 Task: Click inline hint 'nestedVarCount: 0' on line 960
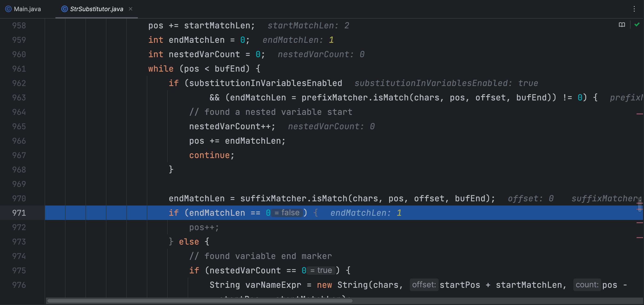321,54
